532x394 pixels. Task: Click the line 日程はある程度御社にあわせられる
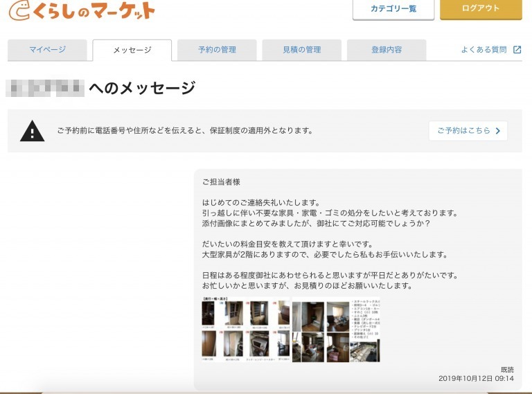pos(330,276)
